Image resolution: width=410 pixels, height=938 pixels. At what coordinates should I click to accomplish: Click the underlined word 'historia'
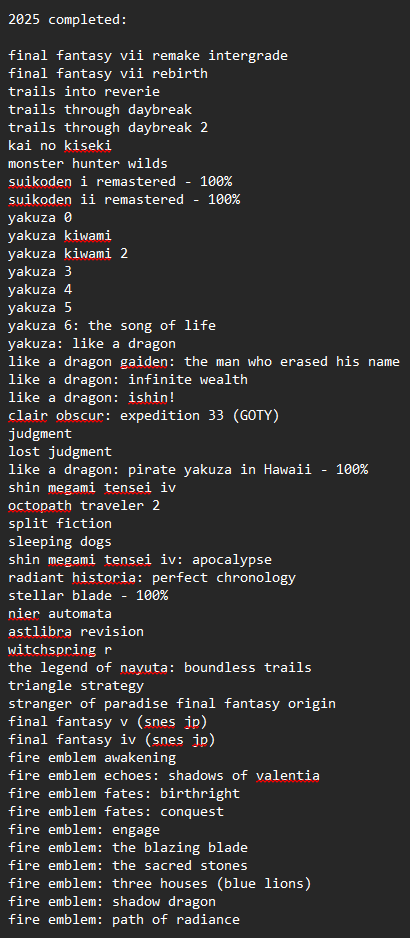(104, 578)
